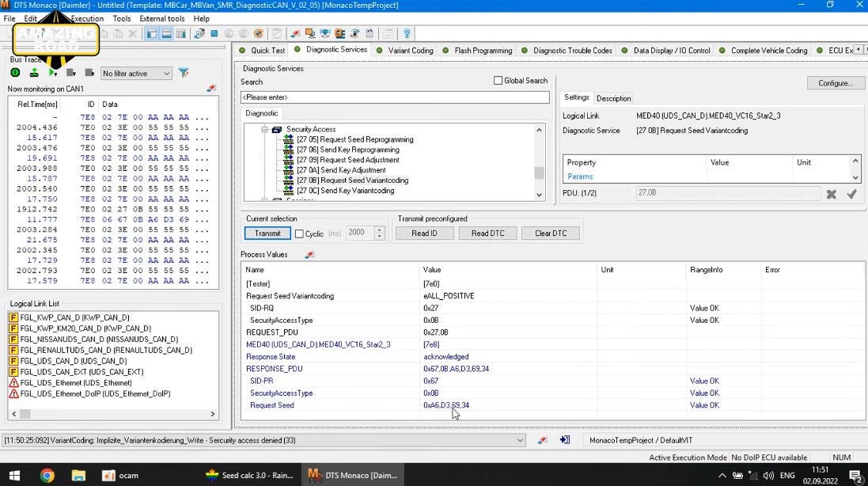868x486 pixels.
Task: Click the Transmit button
Action: point(267,234)
